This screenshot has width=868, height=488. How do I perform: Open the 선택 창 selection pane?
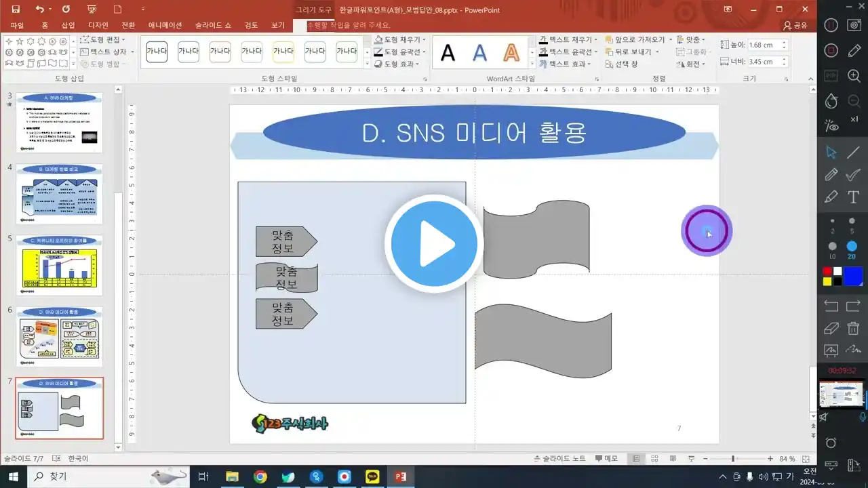tap(621, 64)
